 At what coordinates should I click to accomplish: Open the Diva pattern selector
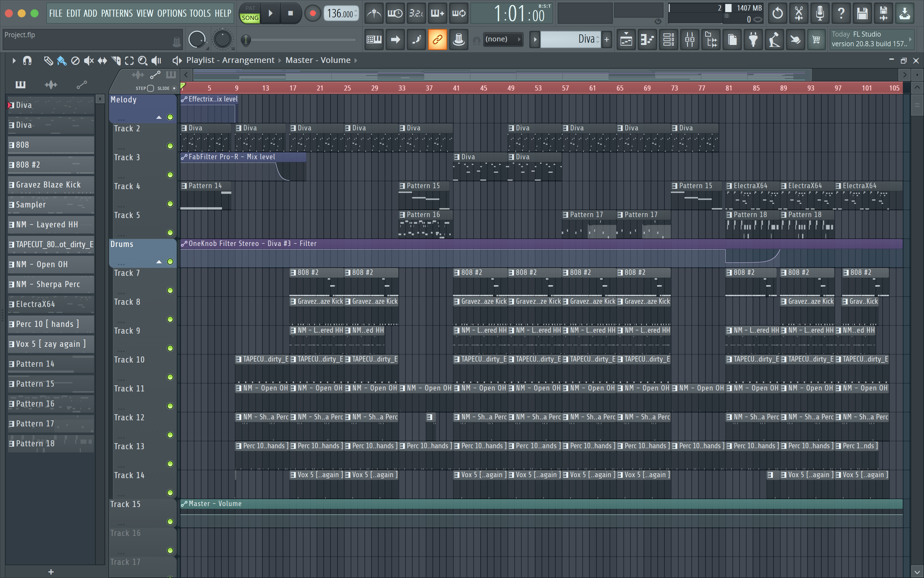pos(570,39)
